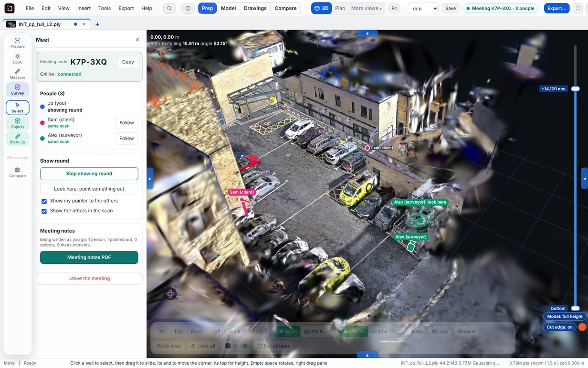Switch to the Drawings tab
Viewport: 588px width, 368px height.
pos(255,8)
